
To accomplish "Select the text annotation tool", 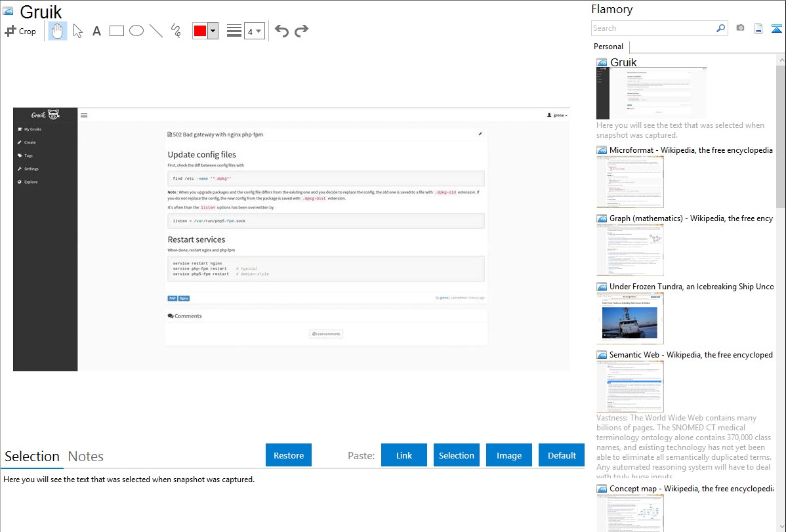I will [x=96, y=31].
